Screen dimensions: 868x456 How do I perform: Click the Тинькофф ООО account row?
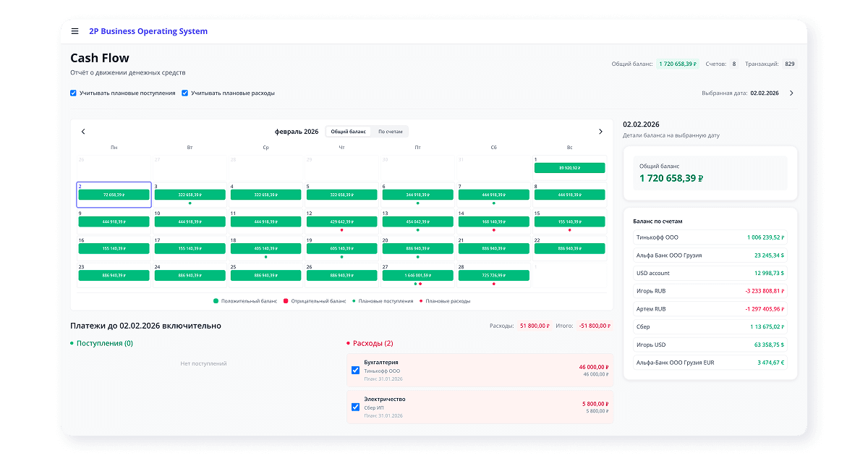click(x=710, y=237)
